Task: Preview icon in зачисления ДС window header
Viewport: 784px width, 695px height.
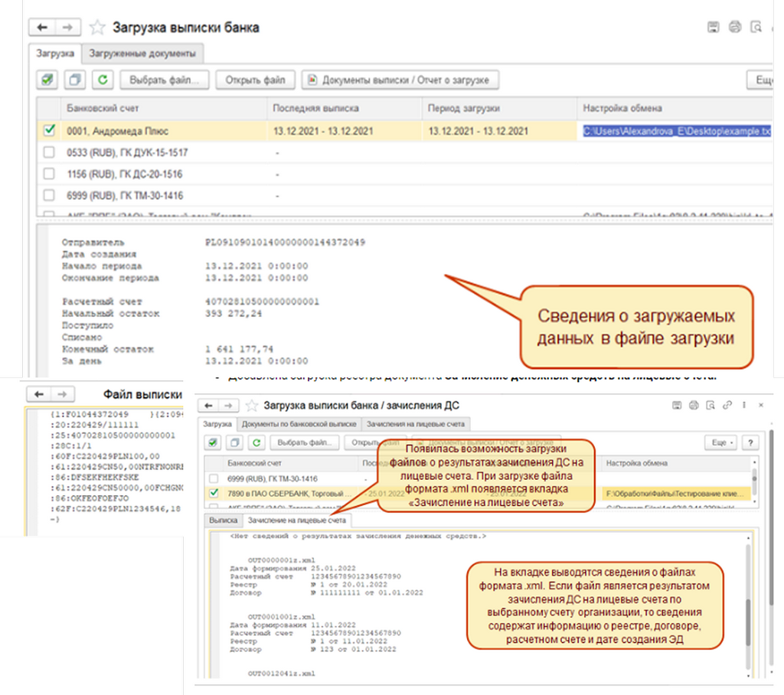Action: tap(710, 406)
